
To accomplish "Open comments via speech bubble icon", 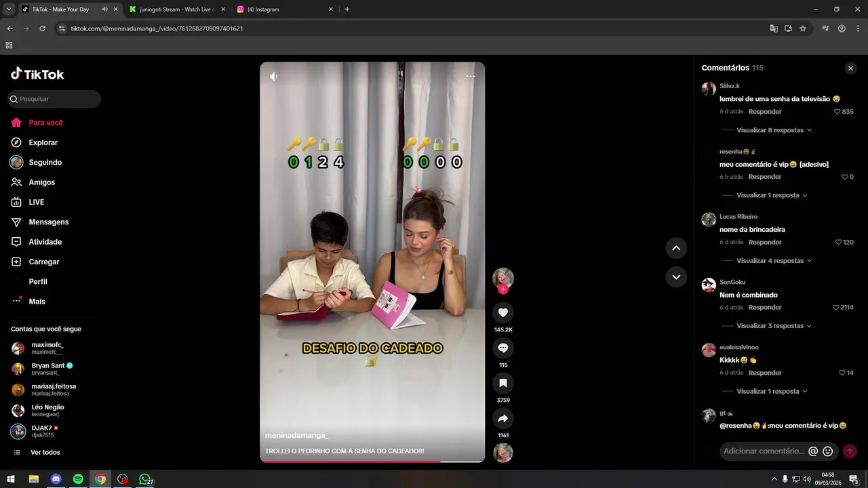I will 503,348.
